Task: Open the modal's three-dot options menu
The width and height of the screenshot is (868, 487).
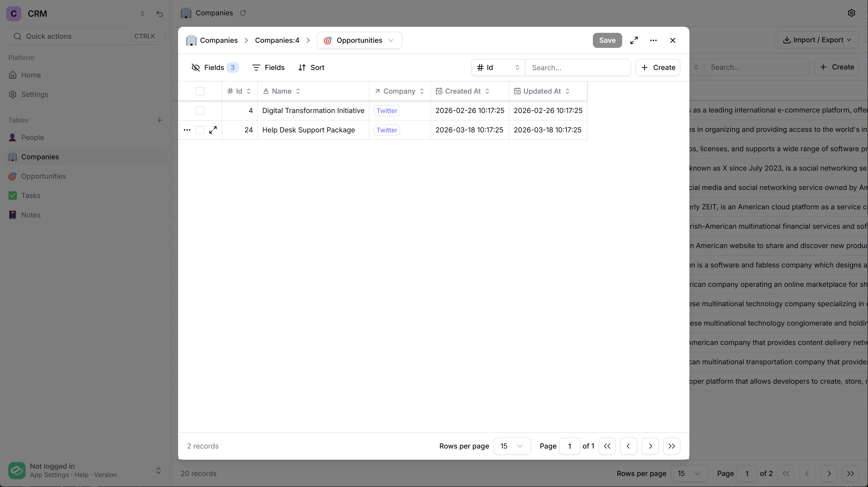Action: (x=653, y=40)
